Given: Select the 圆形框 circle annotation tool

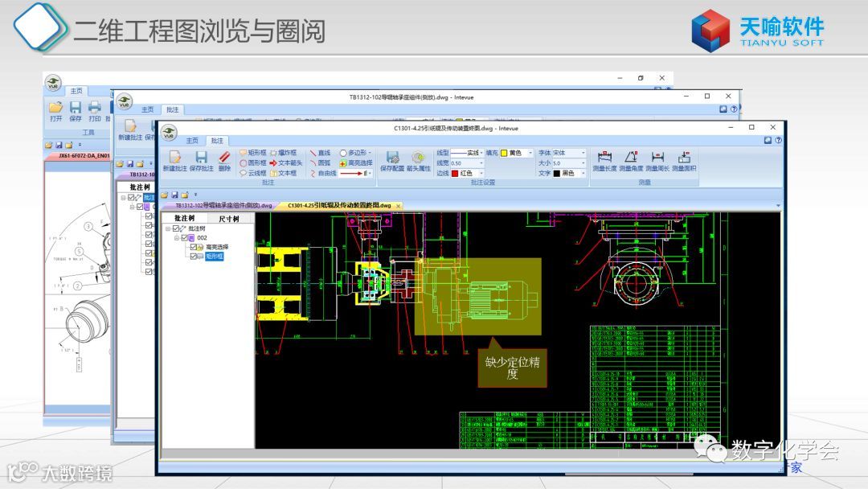Looking at the screenshot, I should [253, 162].
